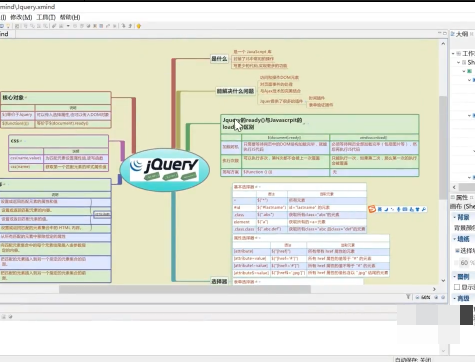Open the small dropdown arrow in the toolbar
The image size is (475, 362).
[68, 26]
